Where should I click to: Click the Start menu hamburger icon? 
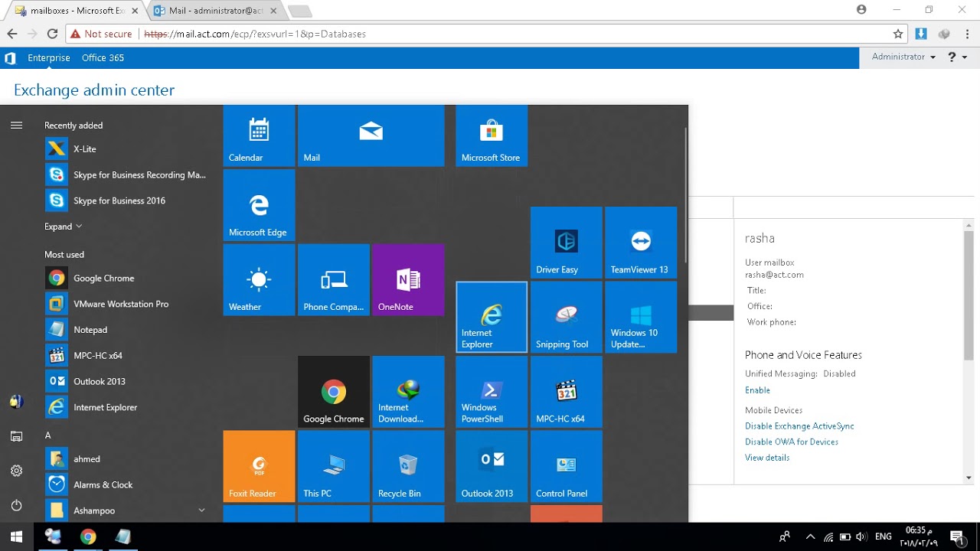(17, 125)
